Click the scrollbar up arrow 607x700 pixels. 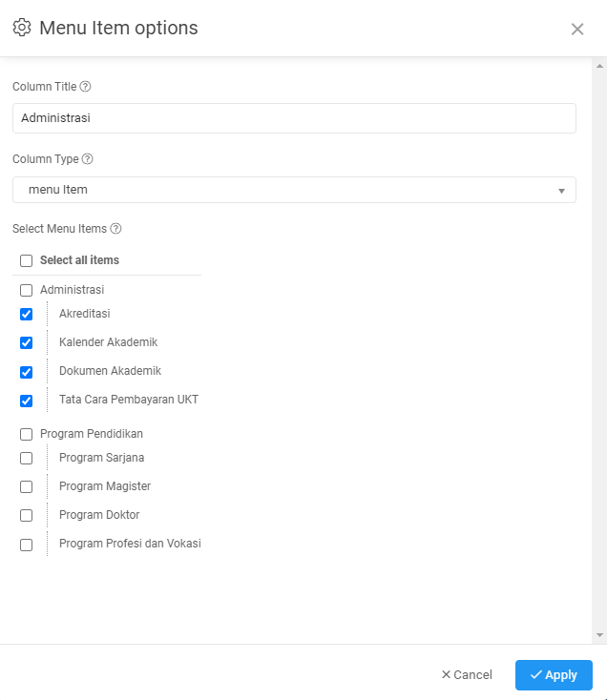pyautogui.click(x=599, y=66)
